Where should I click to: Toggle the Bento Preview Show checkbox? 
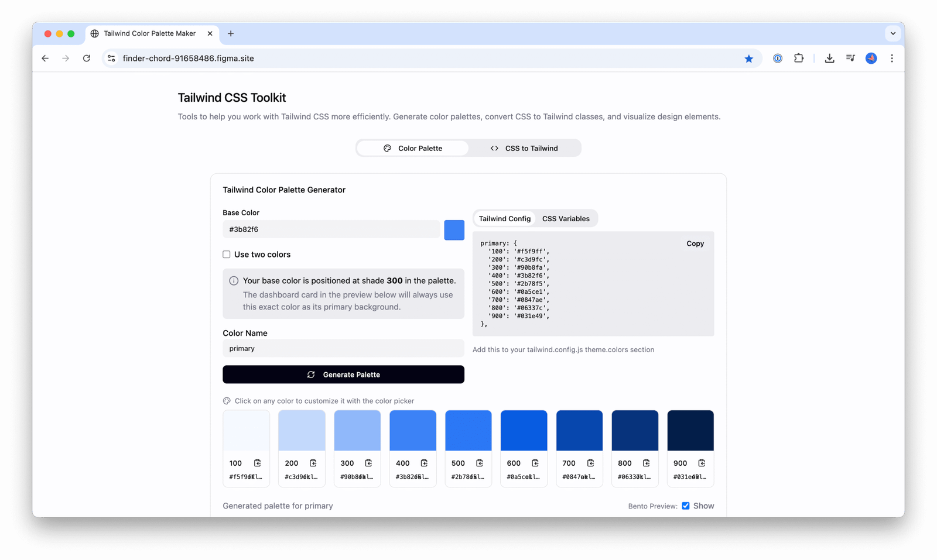[x=686, y=506]
